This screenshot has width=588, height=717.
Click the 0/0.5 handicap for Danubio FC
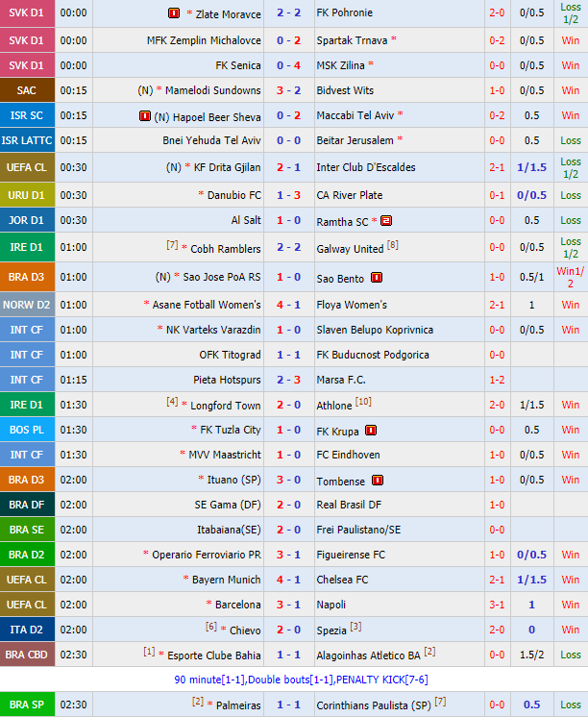(531, 195)
